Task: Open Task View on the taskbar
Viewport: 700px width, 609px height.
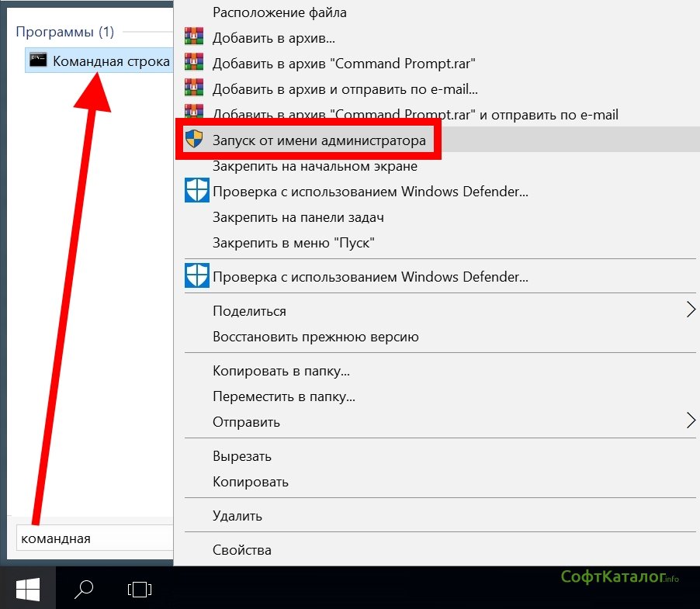Action: [x=139, y=590]
